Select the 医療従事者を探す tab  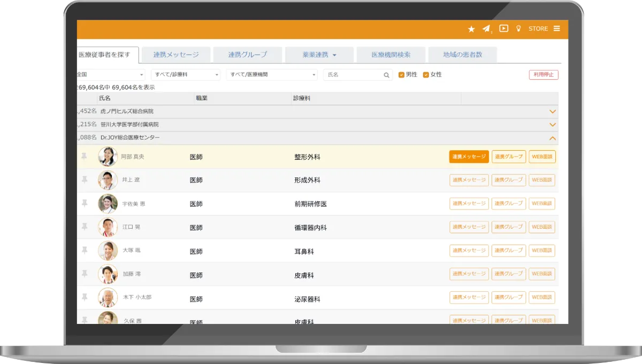[x=108, y=55]
